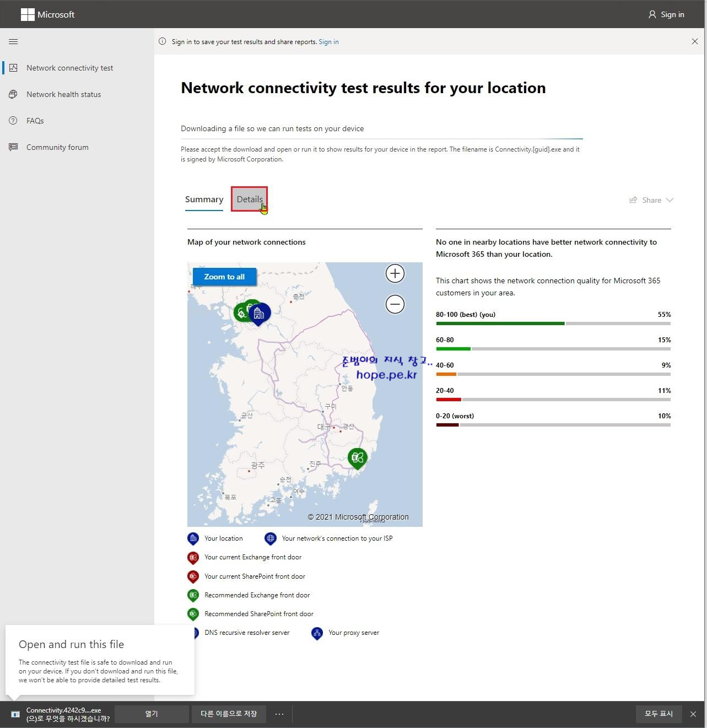Switch to the Summary tab
This screenshot has height=728, width=707.
[x=204, y=199]
